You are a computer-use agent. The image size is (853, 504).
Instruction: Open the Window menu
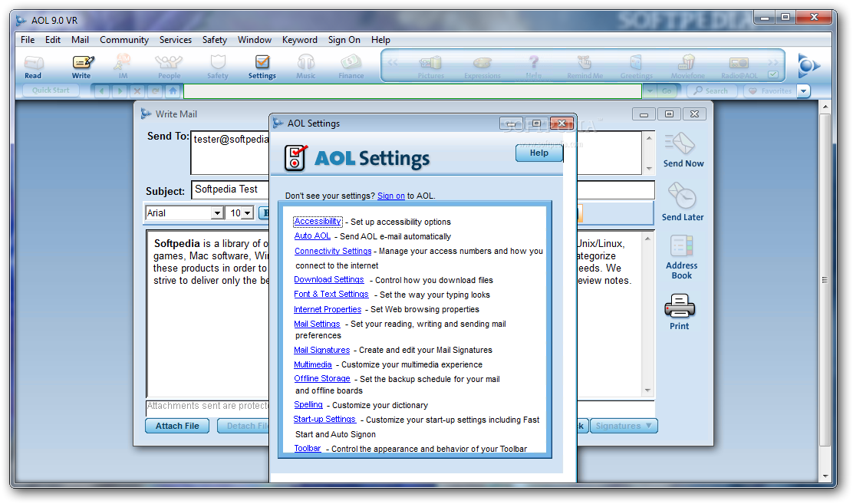(x=255, y=40)
